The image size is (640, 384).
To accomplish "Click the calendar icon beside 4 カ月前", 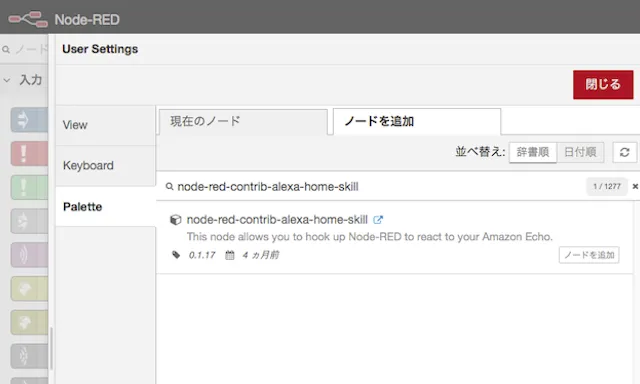I will click(230, 255).
